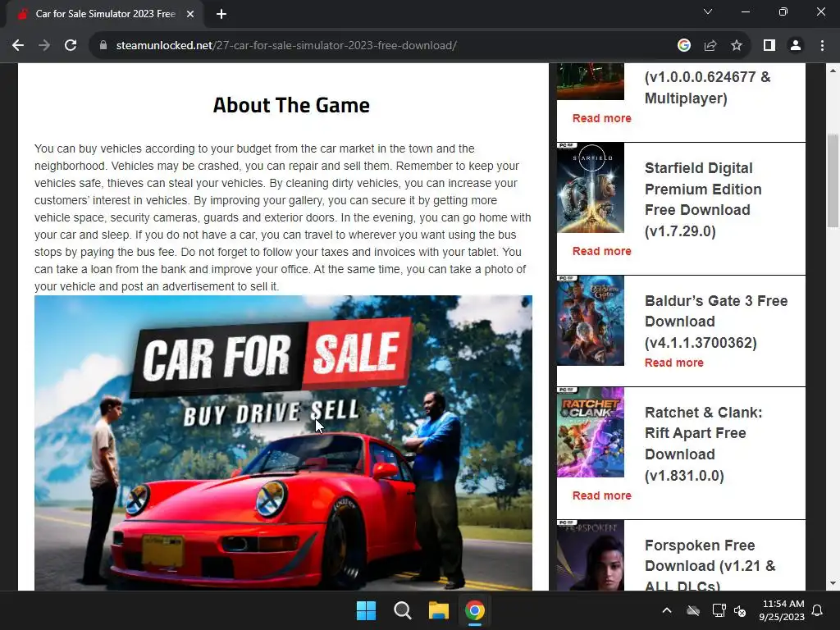Image resolution: width=840 pixels, height=630 pixels.
Task: Click Read more above the Starfield card
Action: [601, 118]
